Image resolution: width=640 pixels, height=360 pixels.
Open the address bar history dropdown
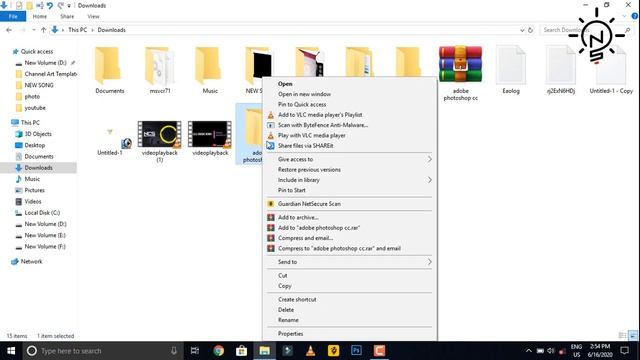click(522, 30)
